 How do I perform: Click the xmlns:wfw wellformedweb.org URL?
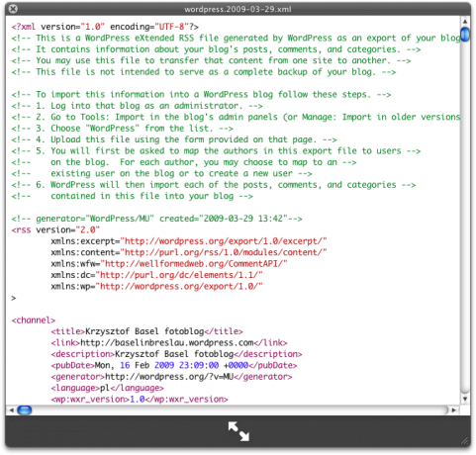[194, 264]
